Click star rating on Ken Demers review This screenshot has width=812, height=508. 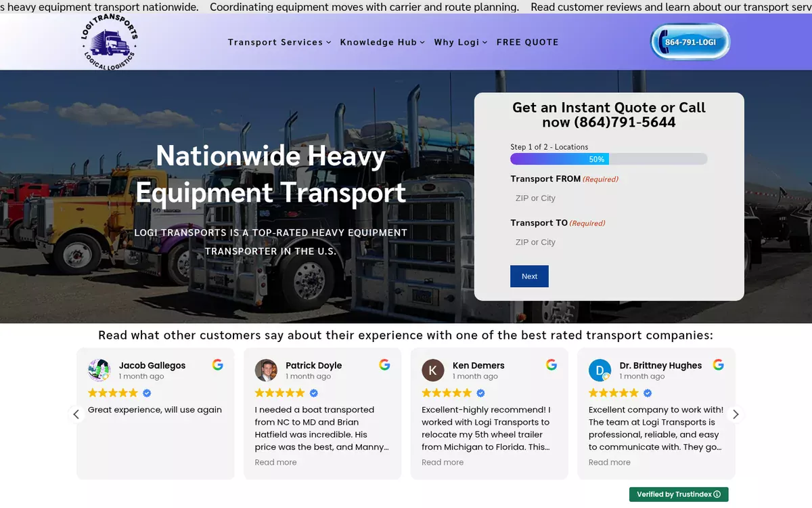click(447, 393)
